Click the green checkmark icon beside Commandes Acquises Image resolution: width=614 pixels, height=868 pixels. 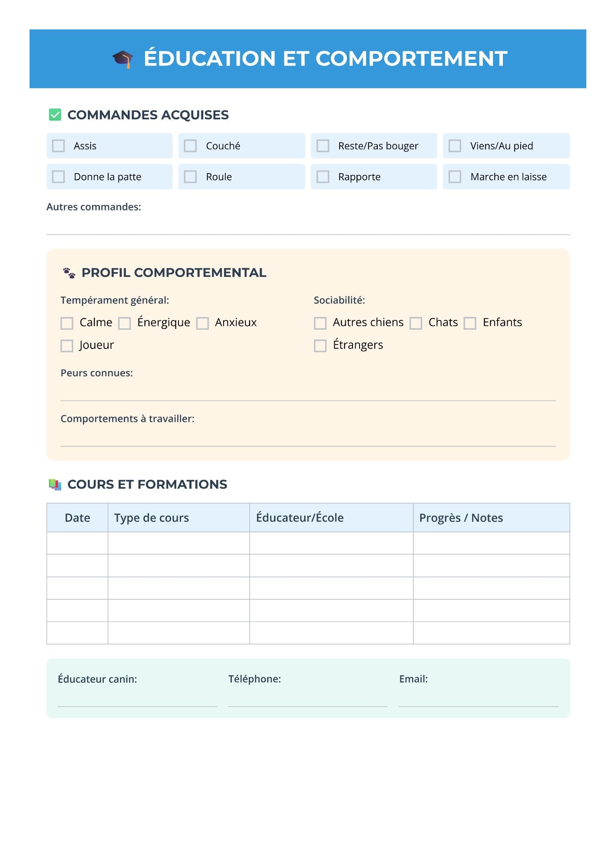pos(55,115)
